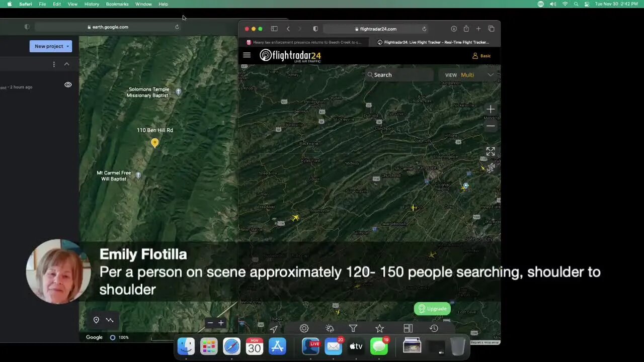
Task: Toggle project visibility eye icon
Action: coord(68,85)
